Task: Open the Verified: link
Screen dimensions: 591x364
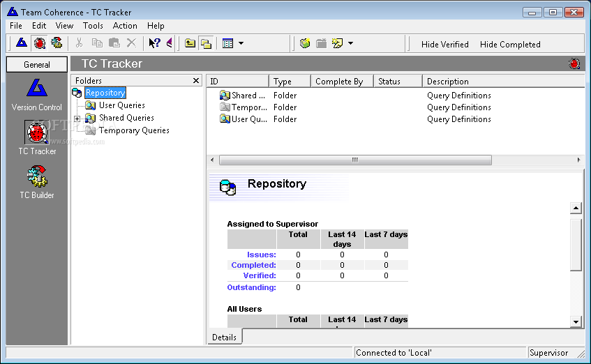Action: tap(260, 276)
